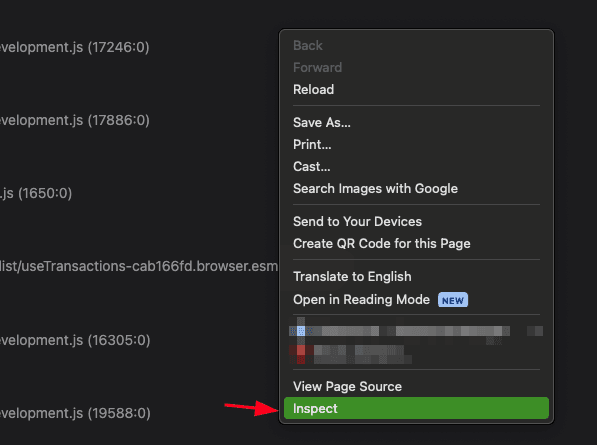Open the development.js (17246:0) stack line

[74, 47]
